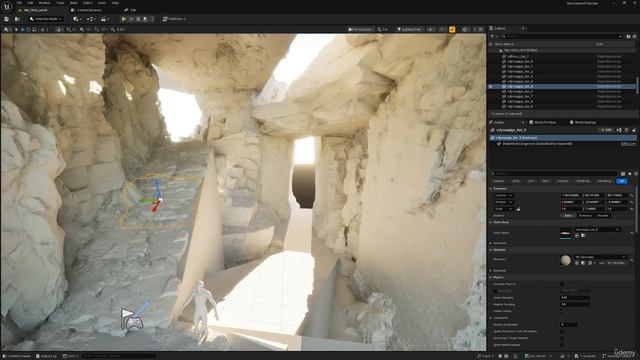The width and height of the screenshot is (640, 360).
Task: Click the Stop simulation button
Action: [138, 19]
